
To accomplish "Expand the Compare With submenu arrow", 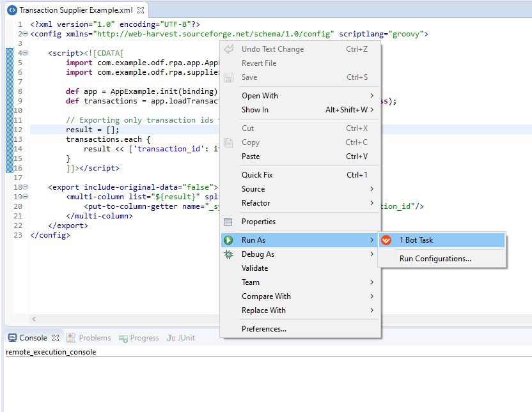I will tap(372, 296).
